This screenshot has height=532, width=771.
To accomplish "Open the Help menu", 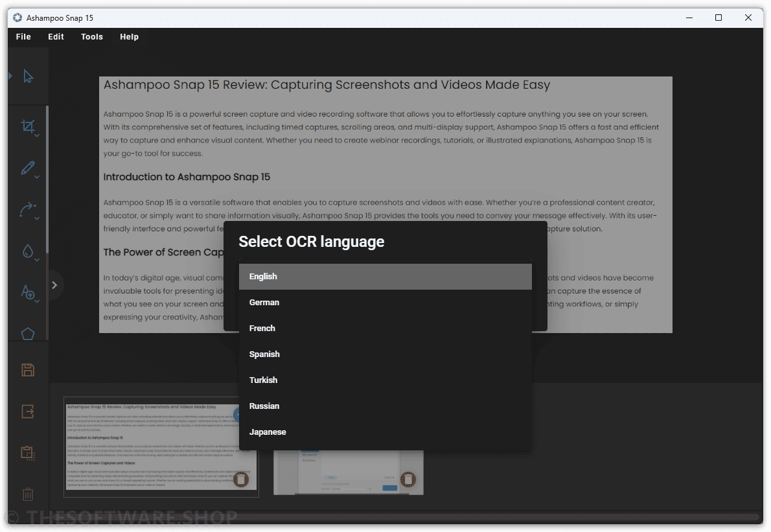I will [130, 37].
